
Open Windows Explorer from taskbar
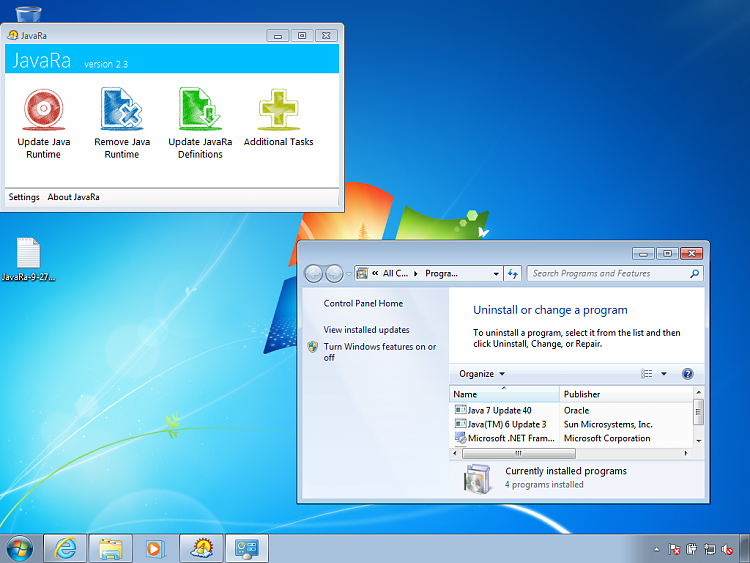tap(110, 548)
